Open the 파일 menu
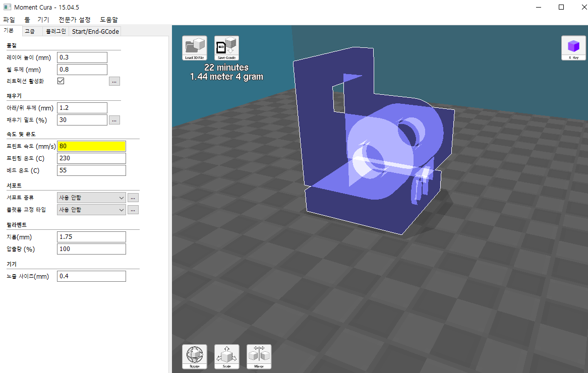 [x=9, y=20]
